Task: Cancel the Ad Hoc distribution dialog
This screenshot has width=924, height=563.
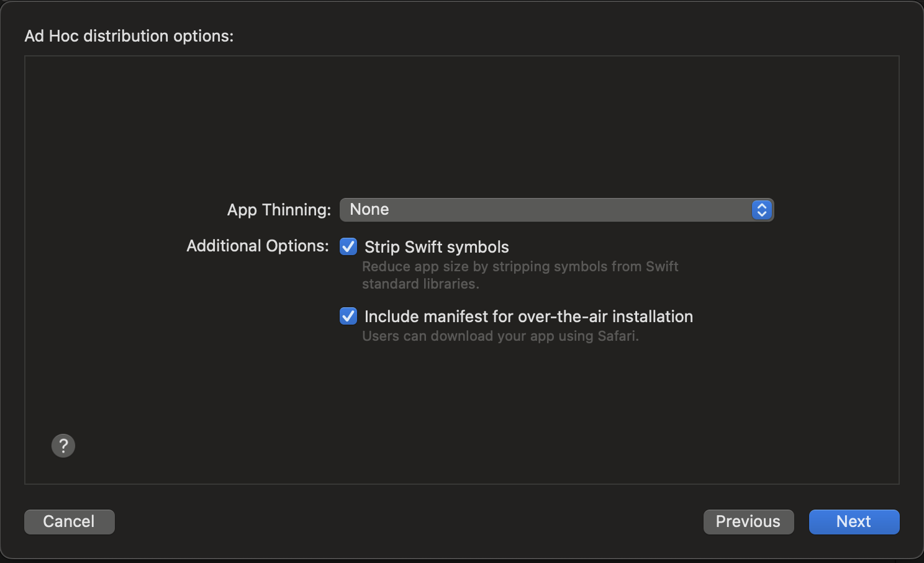Action: [69, 522]
